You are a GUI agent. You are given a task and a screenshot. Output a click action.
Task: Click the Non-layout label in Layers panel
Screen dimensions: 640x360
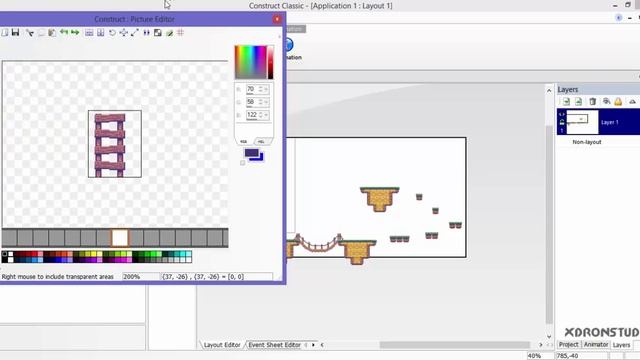pos(587,142)
